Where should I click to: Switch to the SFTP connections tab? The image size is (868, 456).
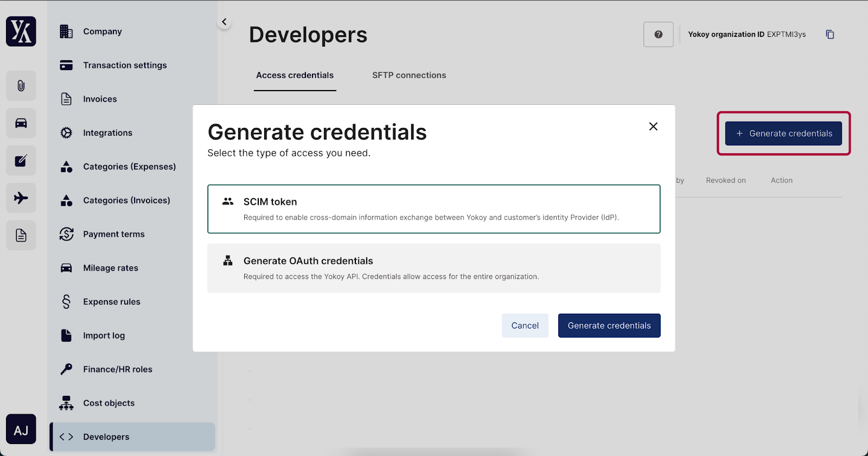[409, 75]
